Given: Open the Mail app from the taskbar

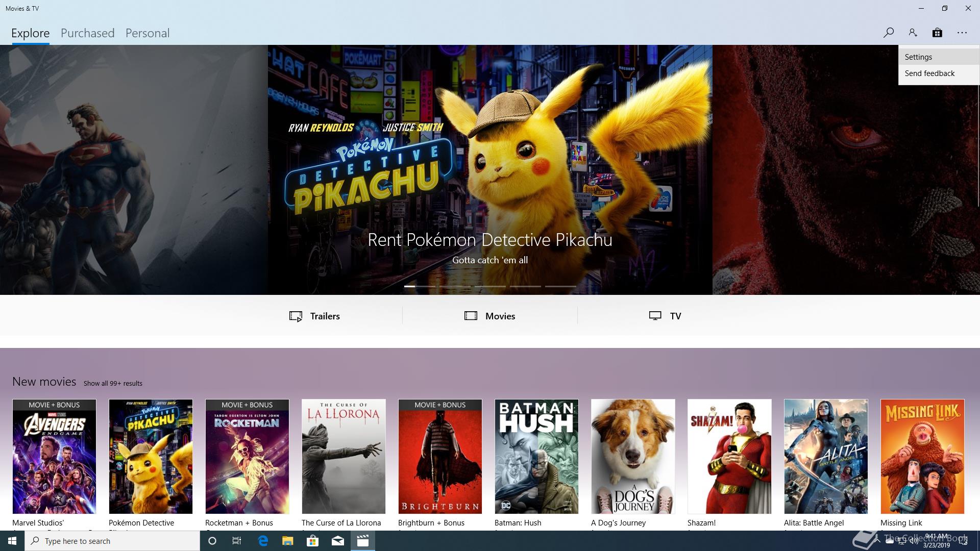Looking at the screenshot, I should point(337,541).
